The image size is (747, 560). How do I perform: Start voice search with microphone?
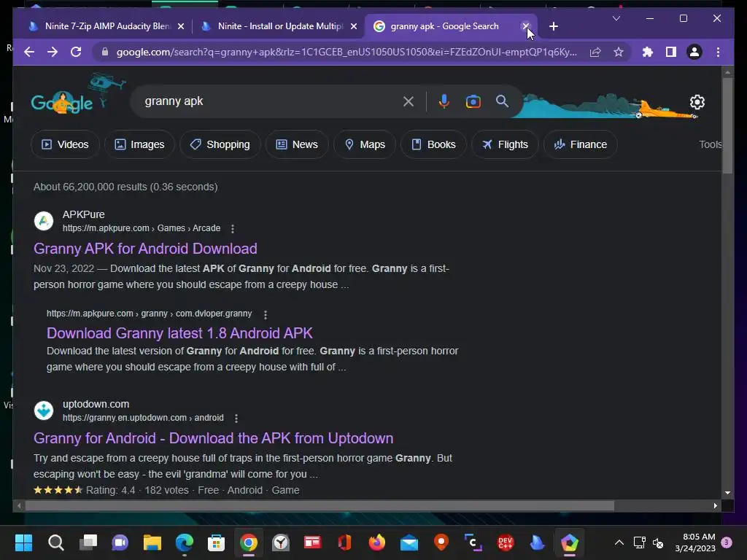[444, 101]
